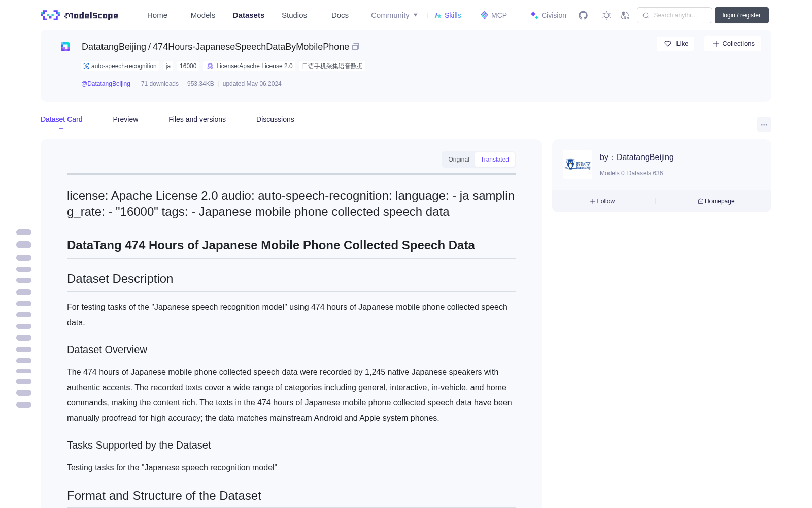Switch site language with the translate icon
The image size is (812, 508).
click(625, 15)
